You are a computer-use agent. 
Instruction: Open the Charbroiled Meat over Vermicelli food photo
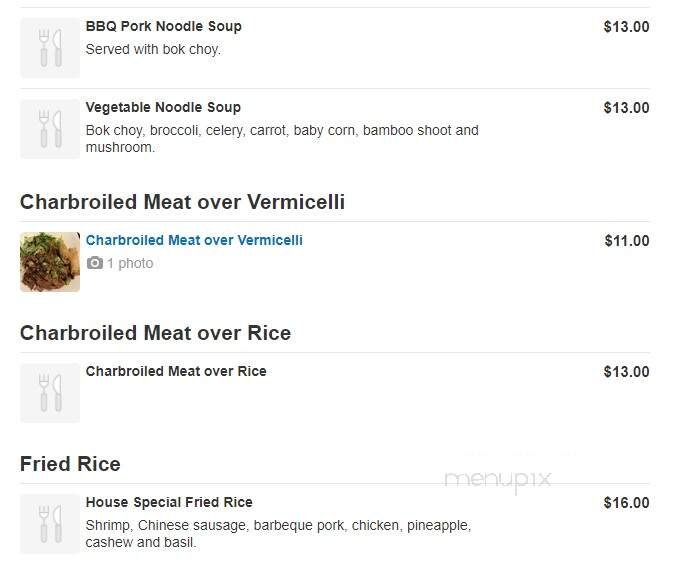(x=50, y=262)
